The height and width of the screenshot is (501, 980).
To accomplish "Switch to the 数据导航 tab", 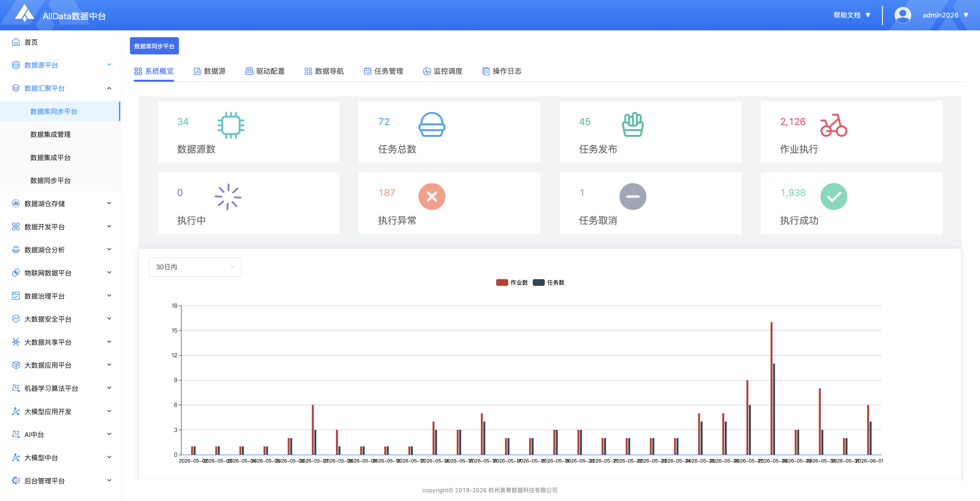I will coord(324,71).
